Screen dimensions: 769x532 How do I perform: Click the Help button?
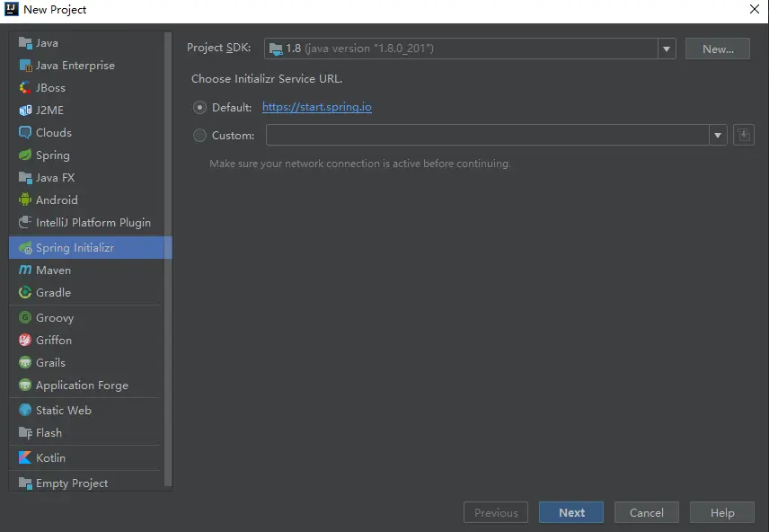[x=722, y=512]
